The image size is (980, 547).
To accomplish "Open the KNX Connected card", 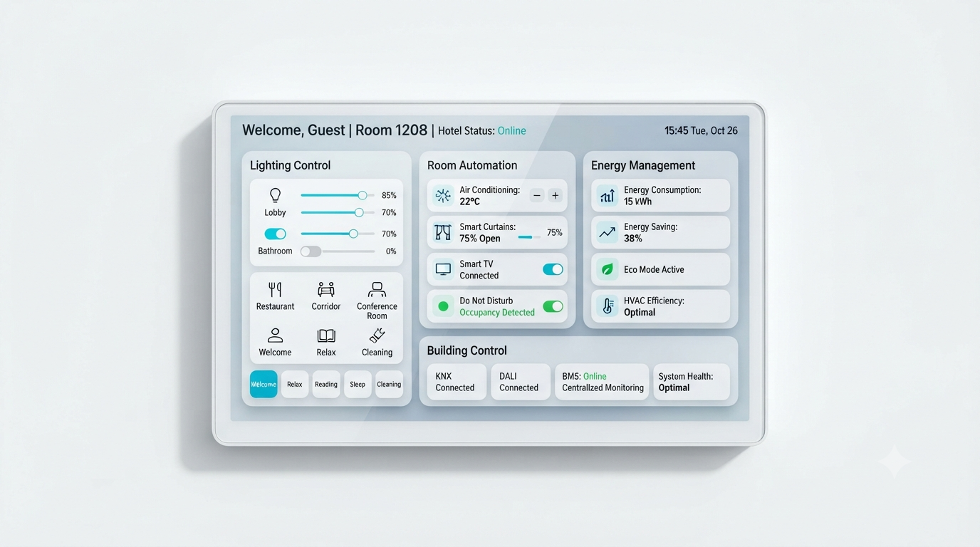I will pyautogui.click(x=457, y=382).
